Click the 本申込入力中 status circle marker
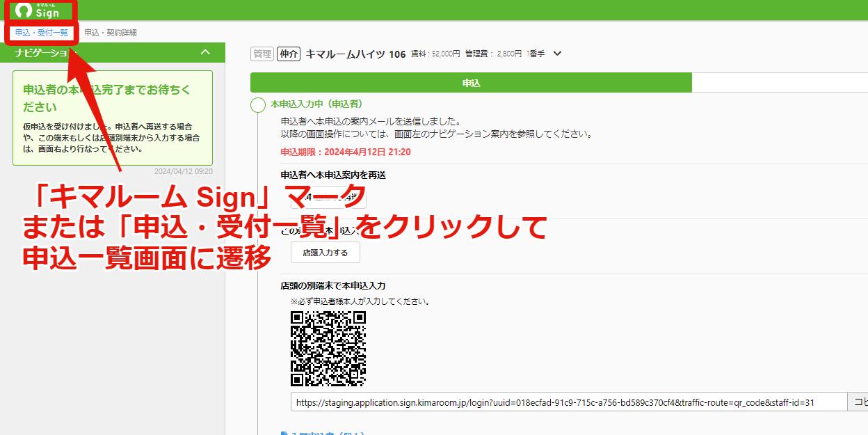868x435 pixels. [258, 105]
